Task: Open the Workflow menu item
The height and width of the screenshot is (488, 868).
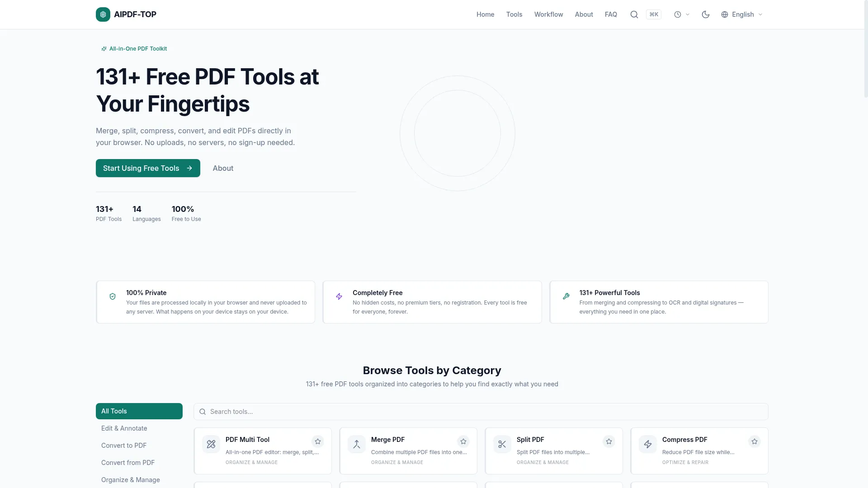Action: pos(548,14)
